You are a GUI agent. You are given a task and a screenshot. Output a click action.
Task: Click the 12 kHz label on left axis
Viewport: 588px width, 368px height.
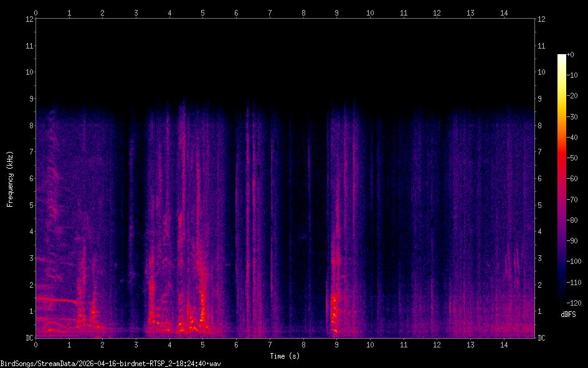(28, 19)
